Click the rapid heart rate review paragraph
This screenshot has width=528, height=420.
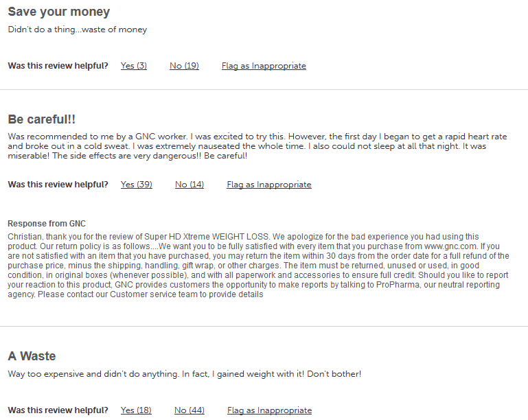[257, 146]
